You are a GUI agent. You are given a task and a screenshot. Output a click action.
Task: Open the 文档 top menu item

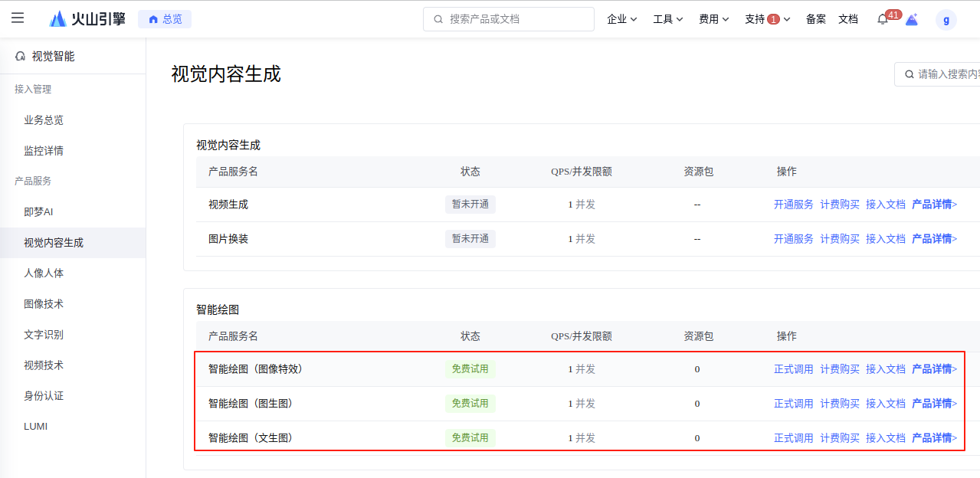[848, 19]
